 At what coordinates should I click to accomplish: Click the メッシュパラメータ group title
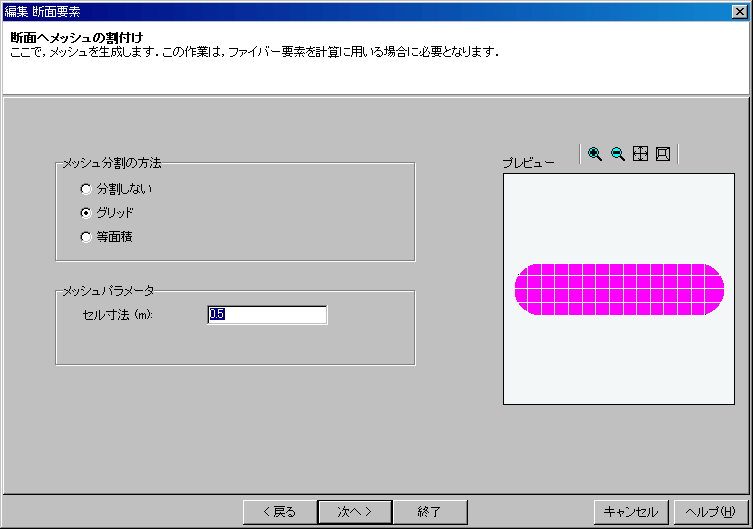[109, 290]
